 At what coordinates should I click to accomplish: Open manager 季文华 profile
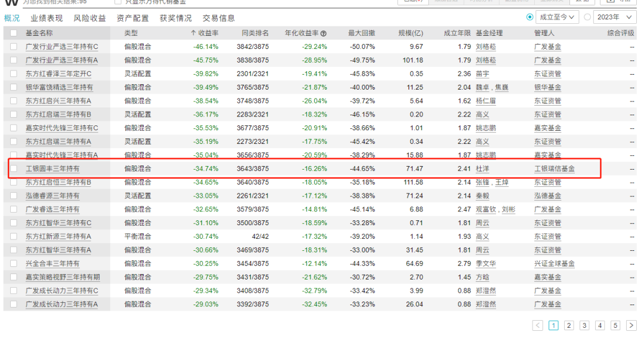coord(486,263)
